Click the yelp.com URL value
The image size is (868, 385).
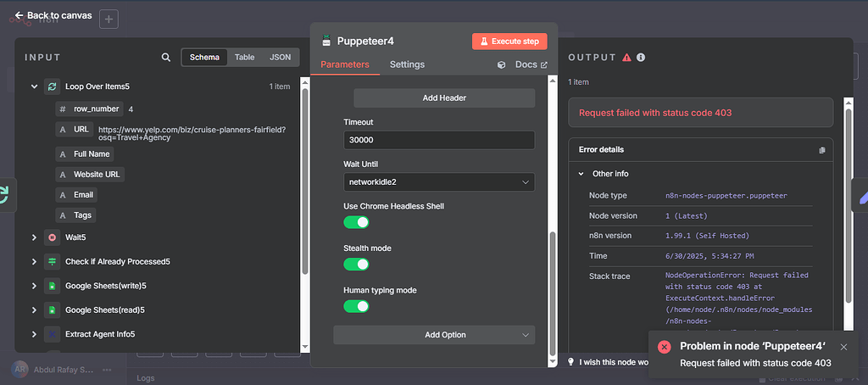192,133
